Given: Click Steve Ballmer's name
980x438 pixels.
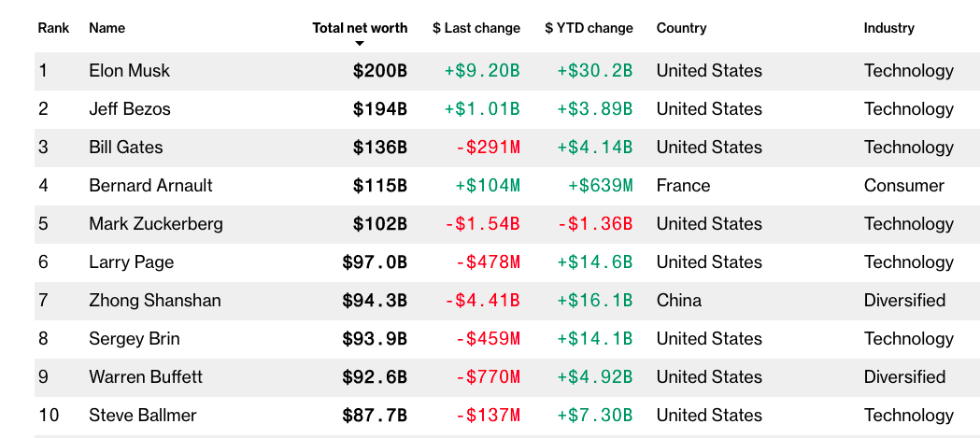Looking at the screenshot, I should coord(142,416).
